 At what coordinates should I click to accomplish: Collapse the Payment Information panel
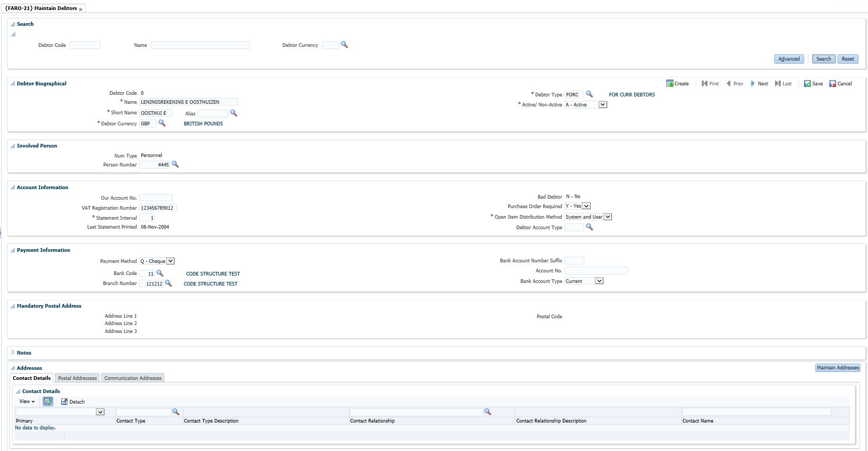pos(13,250)
